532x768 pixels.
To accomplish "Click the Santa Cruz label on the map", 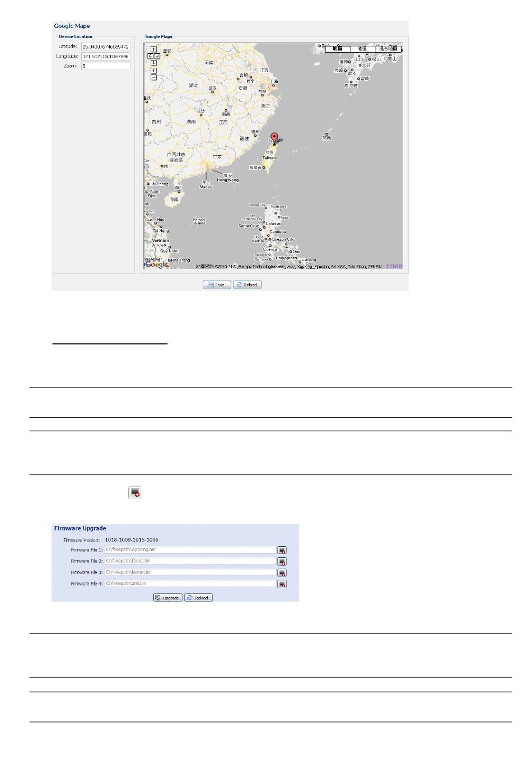I will 249,226.
